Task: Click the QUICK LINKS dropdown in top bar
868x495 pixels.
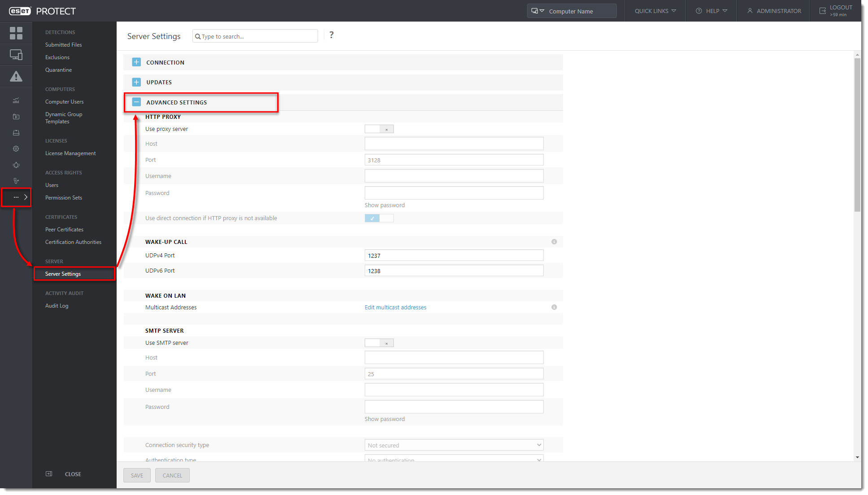Action: (655, 11)
